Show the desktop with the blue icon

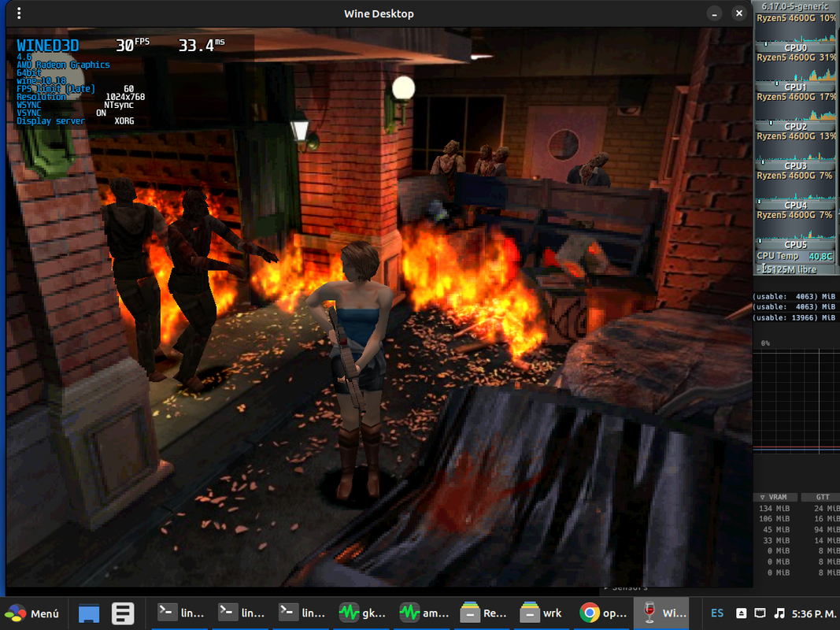[x=89, y=613]
